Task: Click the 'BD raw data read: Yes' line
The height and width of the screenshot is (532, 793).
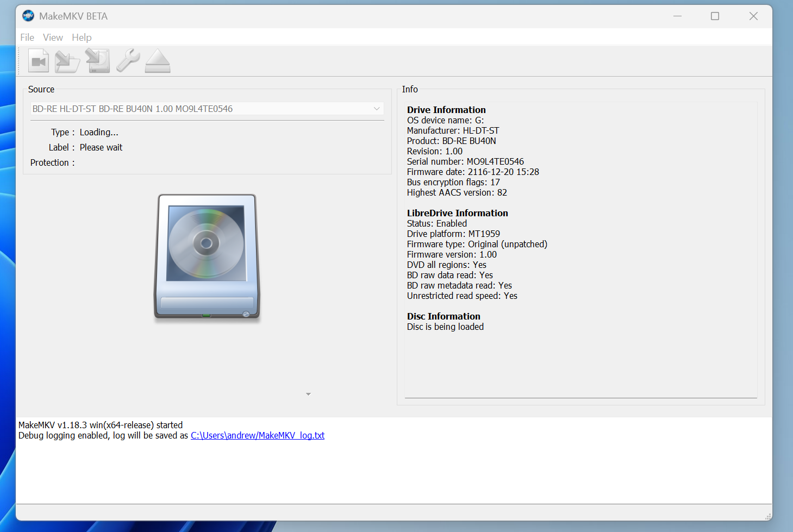Action: [449, 275]
